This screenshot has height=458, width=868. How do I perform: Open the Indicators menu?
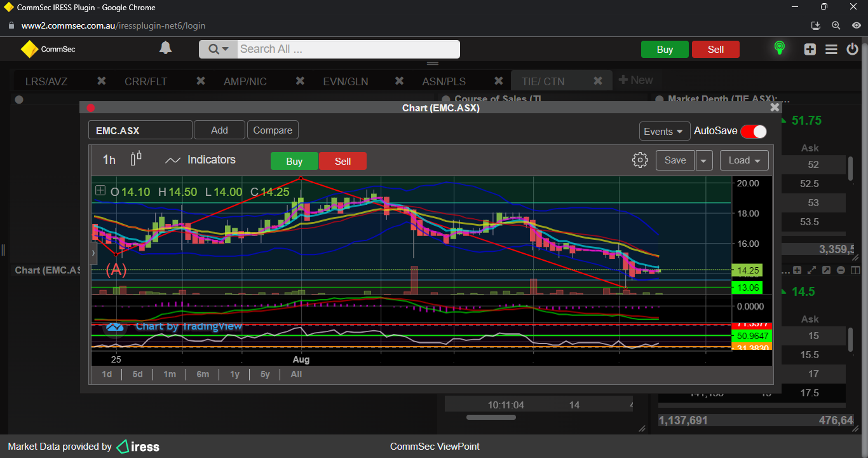[x=201, y=160]
